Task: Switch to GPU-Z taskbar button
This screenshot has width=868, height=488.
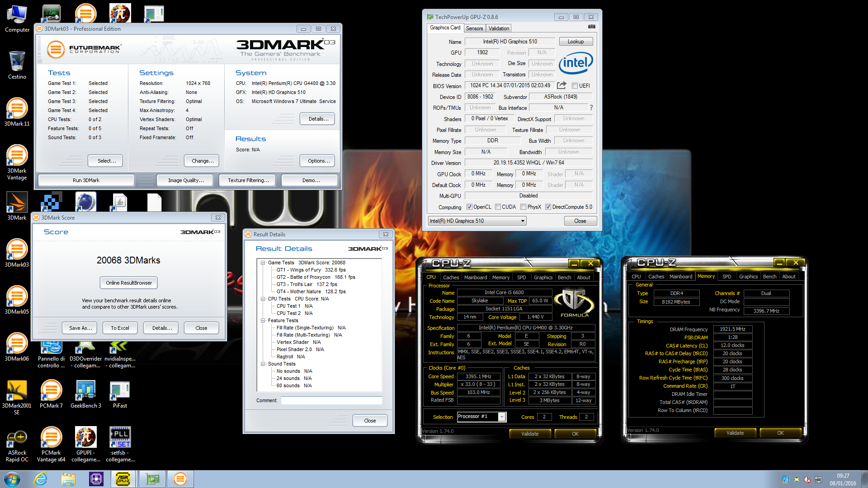Action: [x=152, y=479]
